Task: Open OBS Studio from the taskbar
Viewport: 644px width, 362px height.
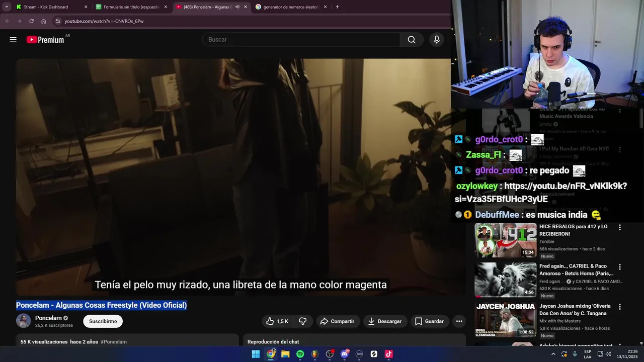Action: pos(330,354)
